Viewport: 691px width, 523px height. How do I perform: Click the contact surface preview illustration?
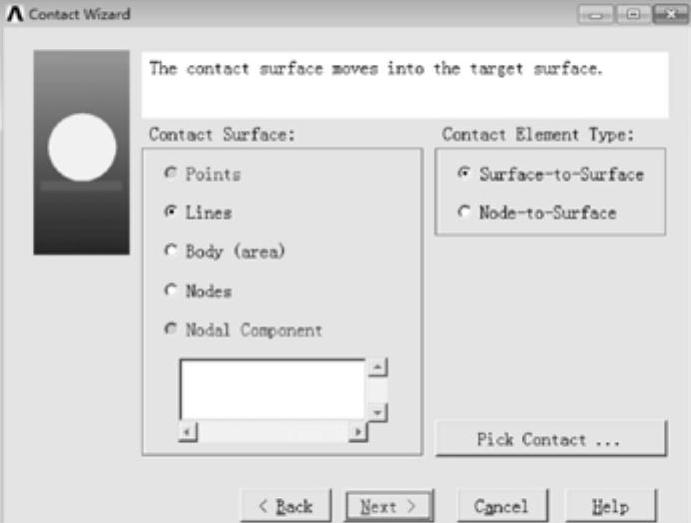82,152
